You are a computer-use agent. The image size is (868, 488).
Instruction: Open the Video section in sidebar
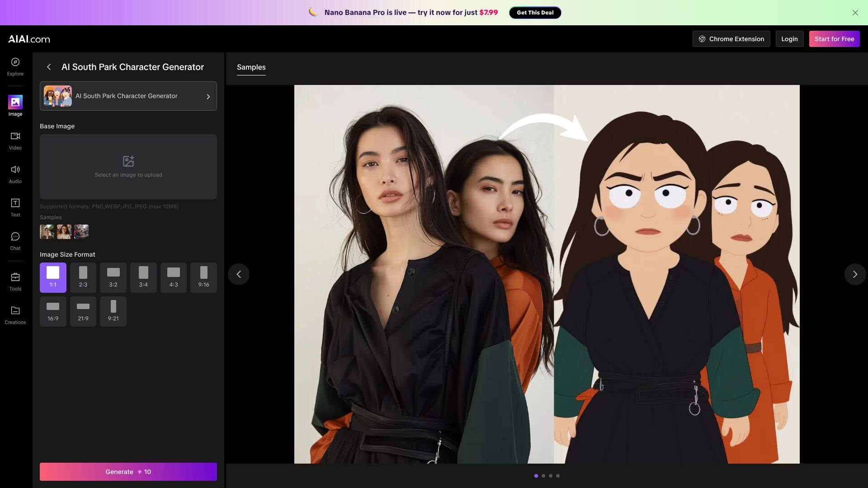point(15,141)
